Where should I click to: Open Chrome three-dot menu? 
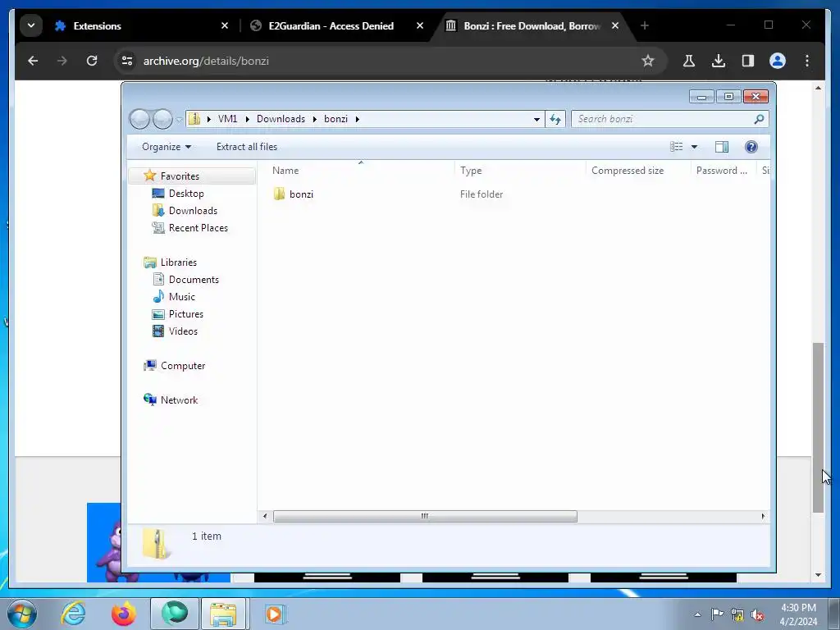click(x=807, y=61)
